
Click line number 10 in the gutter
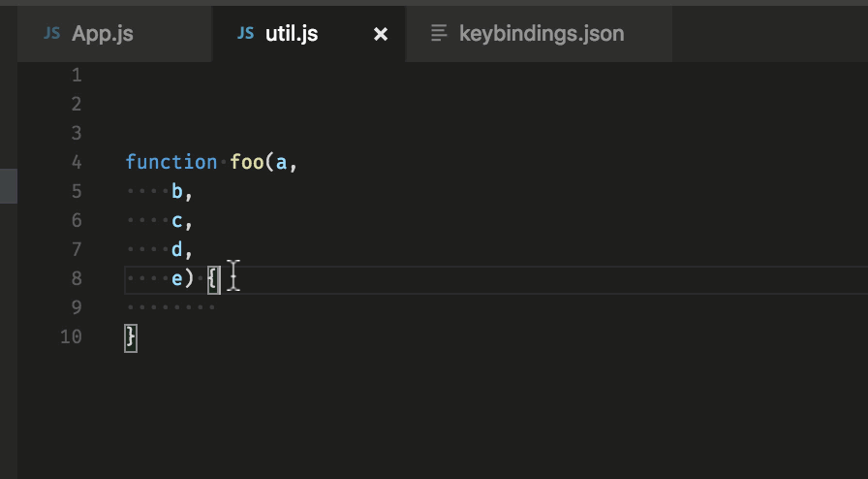71,336
